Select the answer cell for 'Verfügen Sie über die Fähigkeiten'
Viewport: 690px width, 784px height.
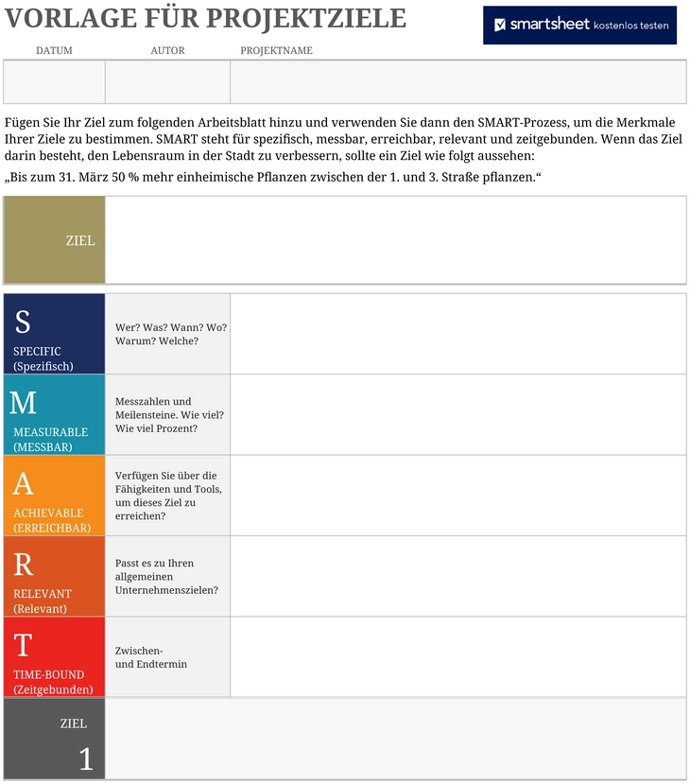coord(458,496)
